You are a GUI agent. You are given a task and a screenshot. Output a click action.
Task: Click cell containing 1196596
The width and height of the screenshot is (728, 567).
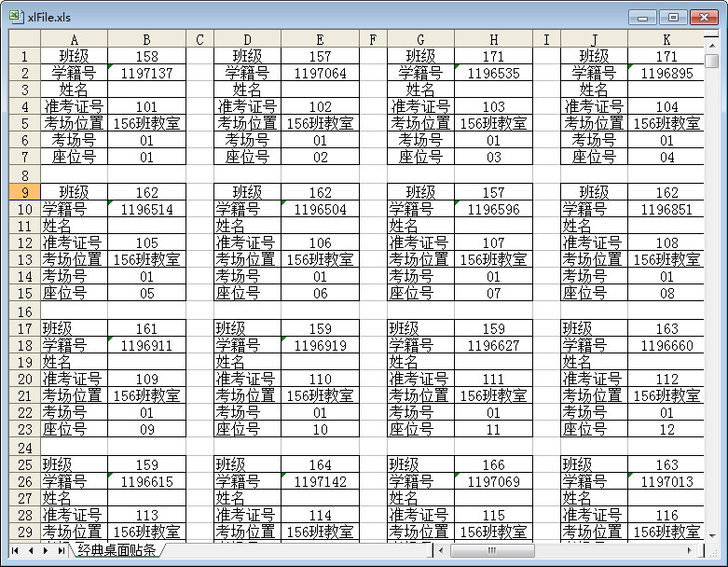493,210
